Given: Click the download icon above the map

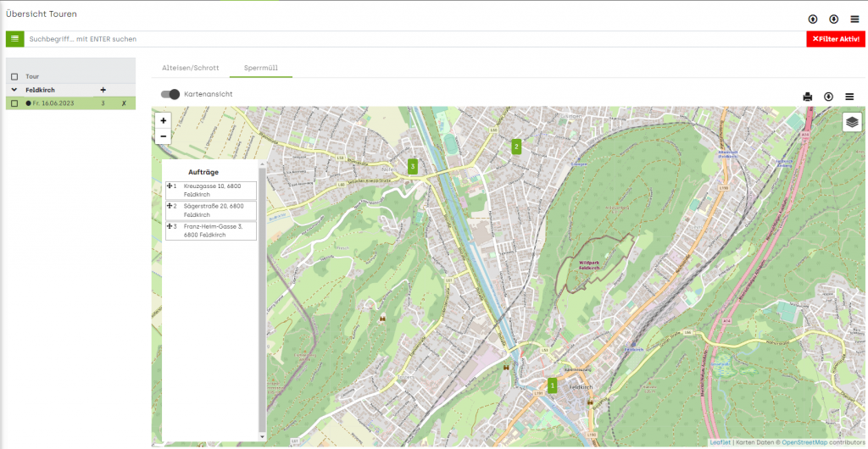Looking at the screenshot, I should (829, 97).
